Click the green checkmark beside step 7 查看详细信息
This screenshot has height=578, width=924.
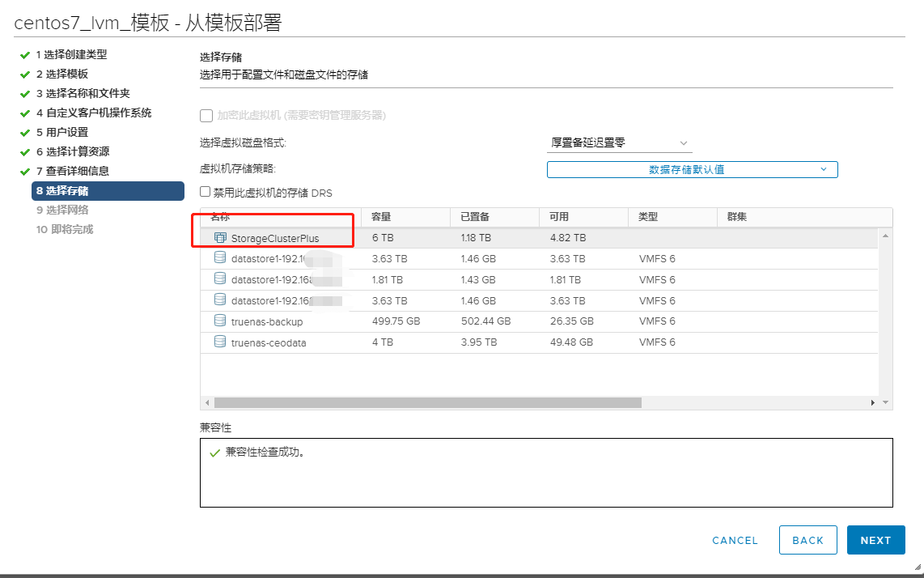click(x=25, y=172)
